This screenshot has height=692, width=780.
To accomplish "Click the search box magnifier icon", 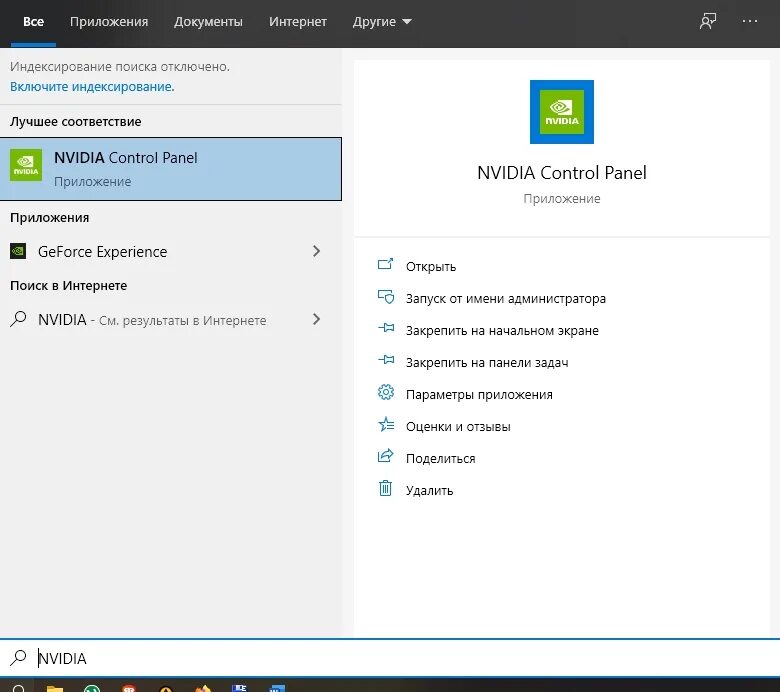I will (x=18, y=658).
